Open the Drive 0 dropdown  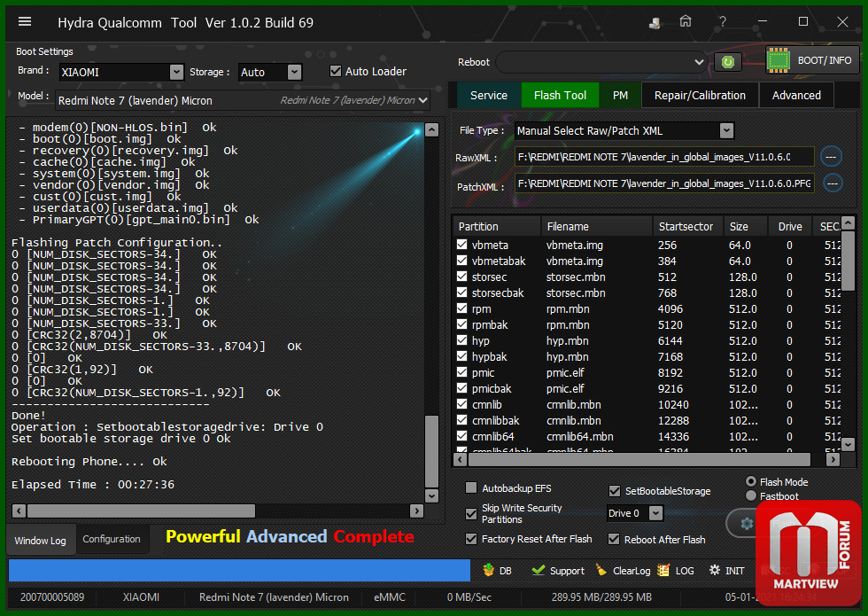tap(656, 513)
